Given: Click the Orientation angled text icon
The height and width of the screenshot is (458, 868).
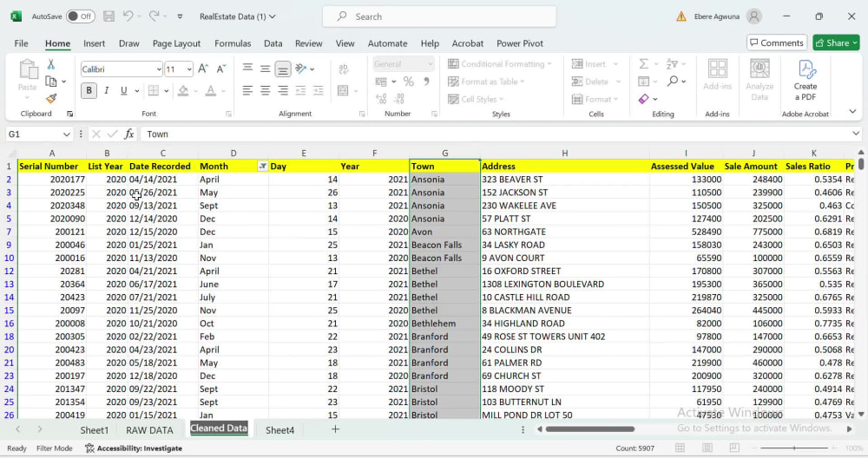Looking at the screenshot, I should pyautogui.click(x=300, y=69).
